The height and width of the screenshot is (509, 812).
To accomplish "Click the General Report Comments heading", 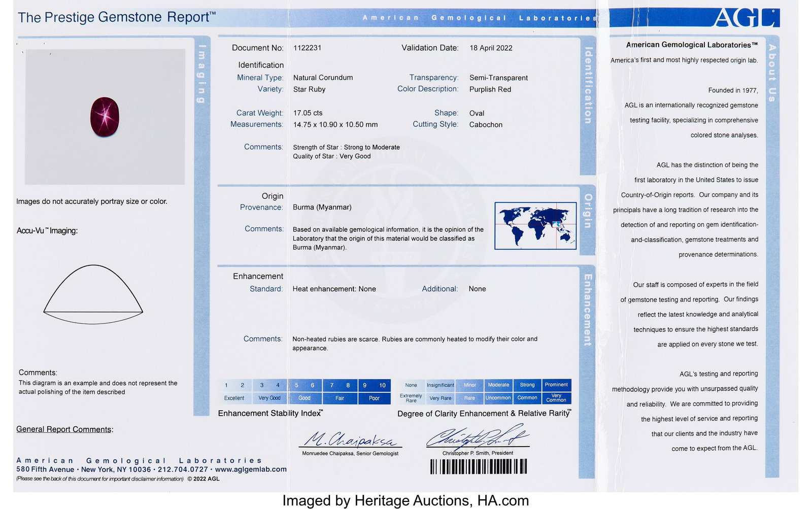I will coord(64,429).
